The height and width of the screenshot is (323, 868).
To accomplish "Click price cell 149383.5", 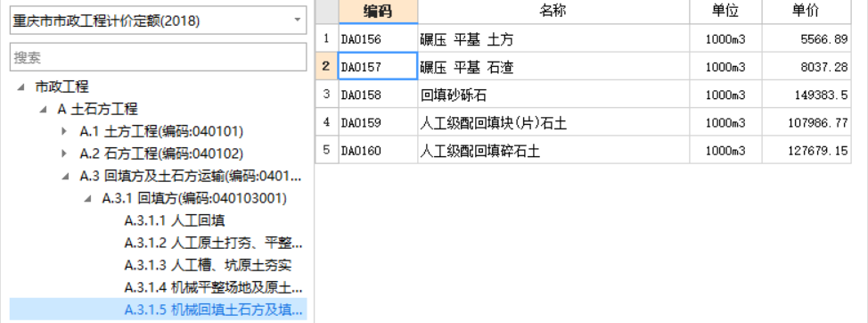I will (x=806, y=95).
